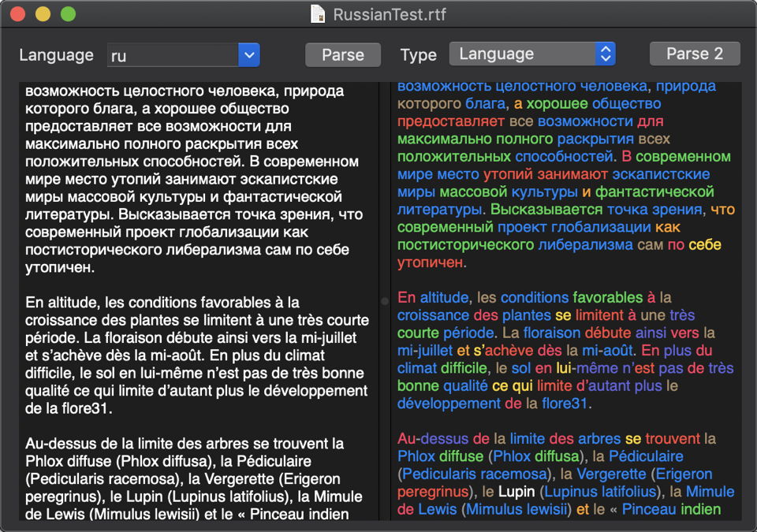Click red word 'утопичен' in the right pane
The height and width of the screenshot is (532, 757).
(x=431, y=262)
